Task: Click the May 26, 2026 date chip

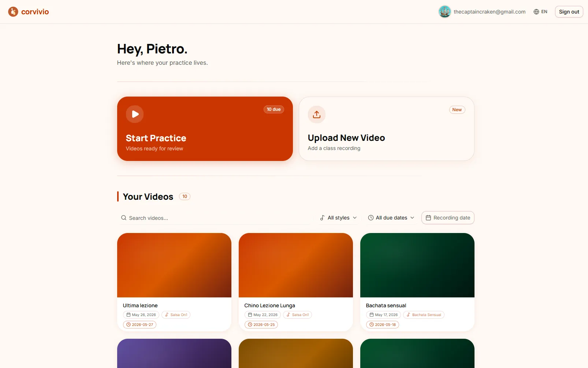Action: pyautogui.click(x=141, y=315)
